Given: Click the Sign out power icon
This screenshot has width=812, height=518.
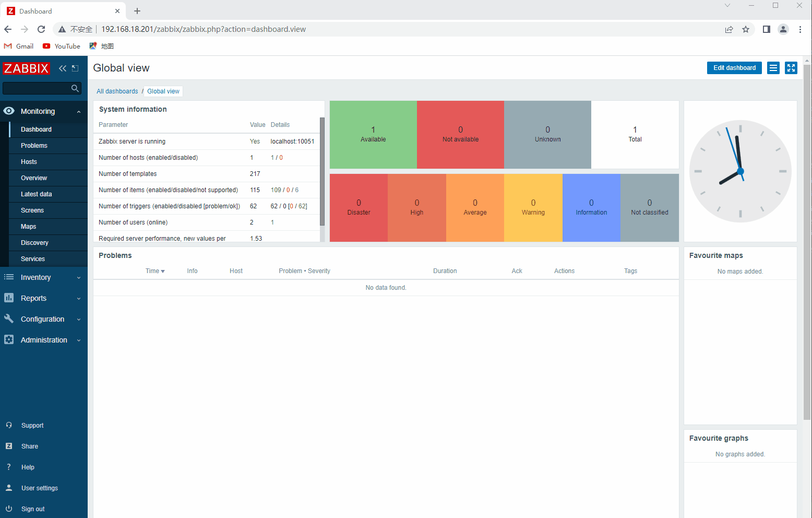Looking at the screenshot, I should pos(9,509).
